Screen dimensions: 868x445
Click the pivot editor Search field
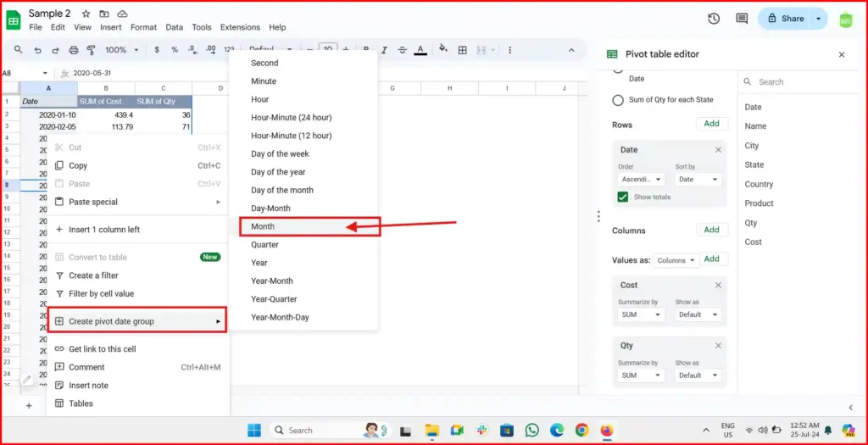[x=798, y=82]
